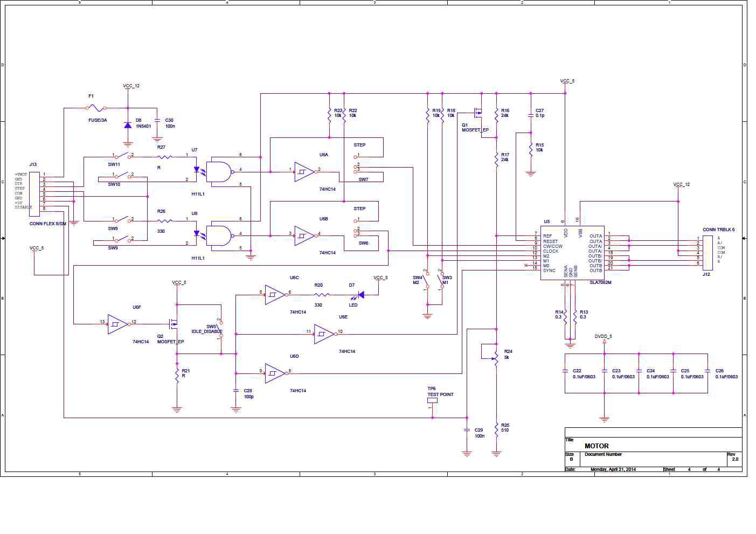Click the U6D Schmitt inverter symbol
The width and height of the screenshot is (756, 534).
tap(275, 373)
